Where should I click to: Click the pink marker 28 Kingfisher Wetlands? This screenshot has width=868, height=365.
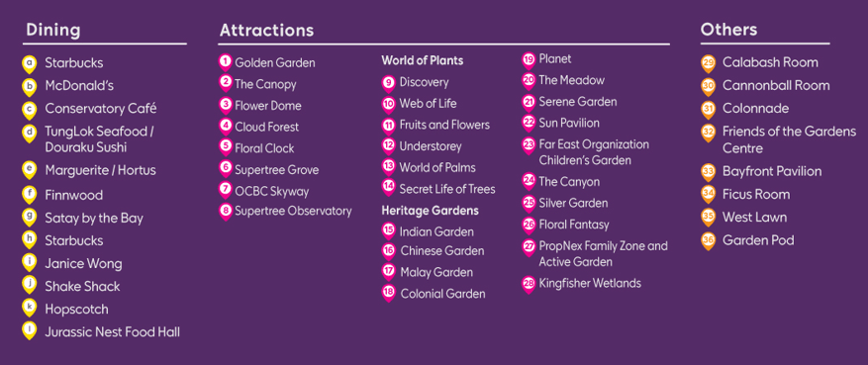(x=529, y=284)
